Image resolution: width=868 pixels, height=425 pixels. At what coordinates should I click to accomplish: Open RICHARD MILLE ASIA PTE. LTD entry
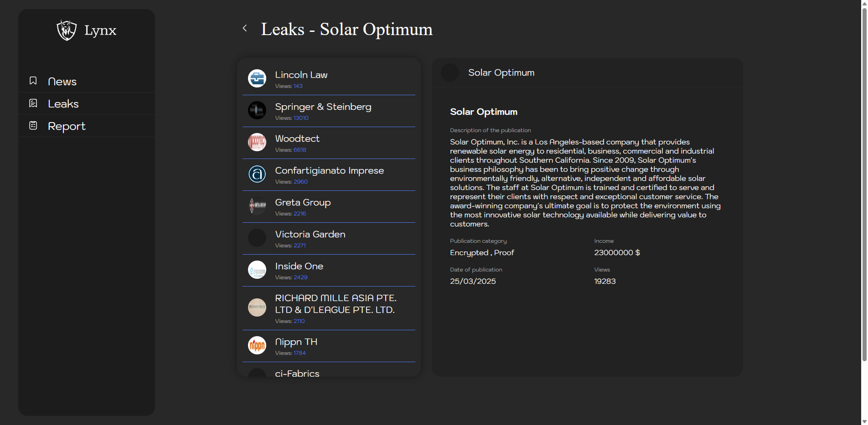(x=335, y=304)
